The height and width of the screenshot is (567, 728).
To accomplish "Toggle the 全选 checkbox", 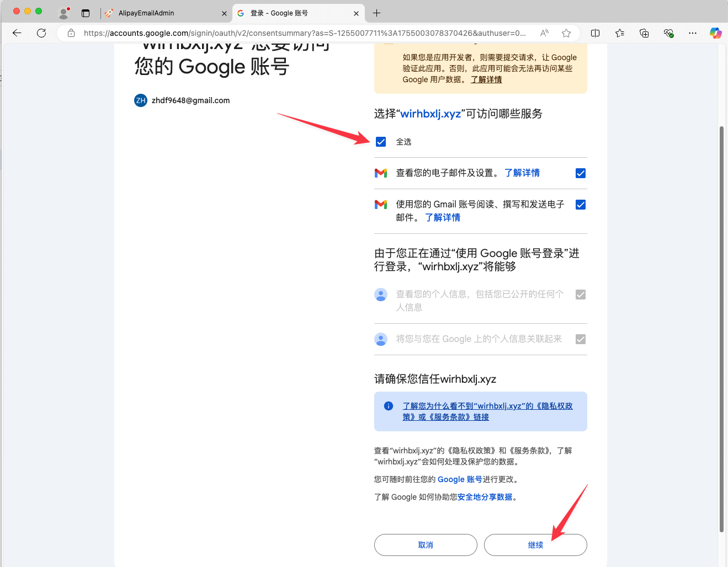I will (381, 142).
